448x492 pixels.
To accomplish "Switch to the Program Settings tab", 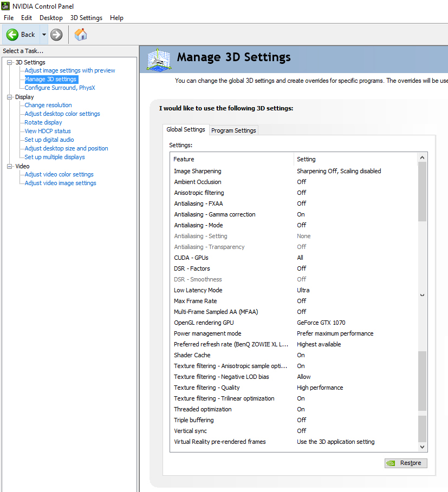I will (233, 130).
